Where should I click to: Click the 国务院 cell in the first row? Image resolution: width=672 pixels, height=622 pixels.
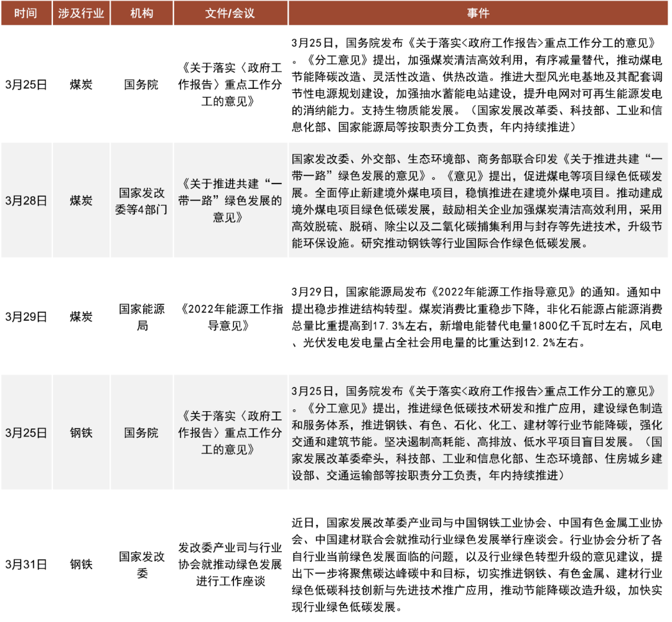(x=141, y=85)
